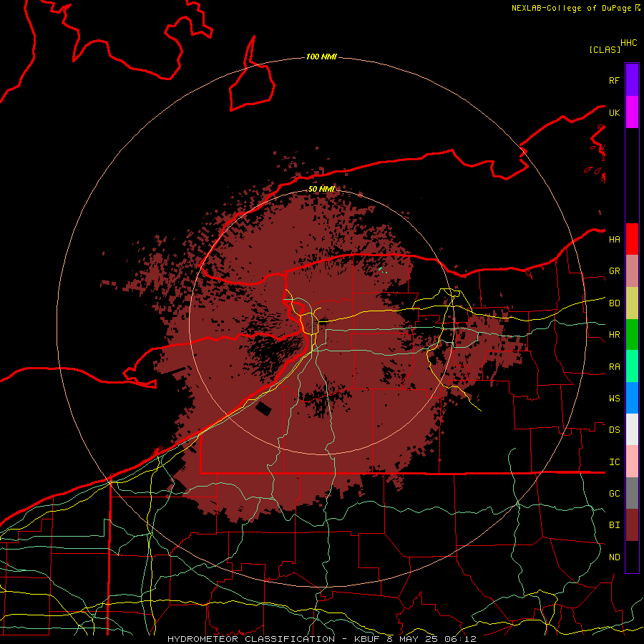644x644 pixels.
Task: Click the GC legend label
Action: pyautogui.click(x=614, y=493)
